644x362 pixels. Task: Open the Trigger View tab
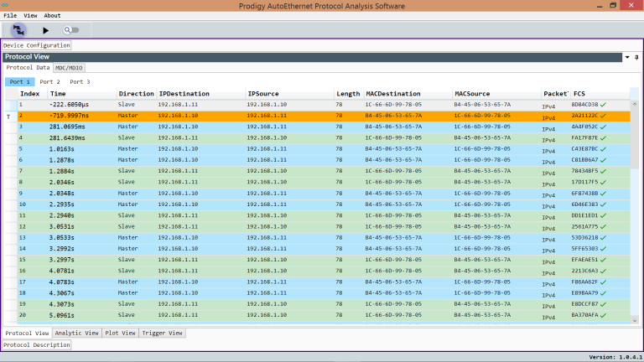coord(162,333)
